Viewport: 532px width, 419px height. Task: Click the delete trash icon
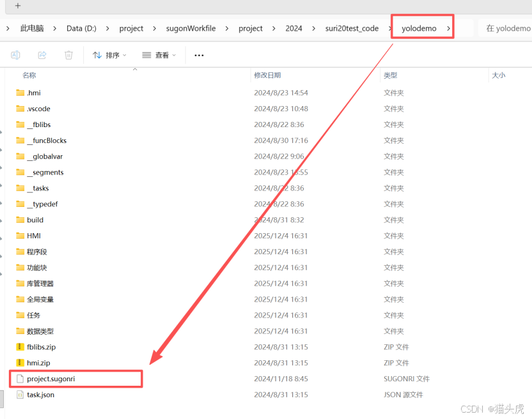(68, 55)
